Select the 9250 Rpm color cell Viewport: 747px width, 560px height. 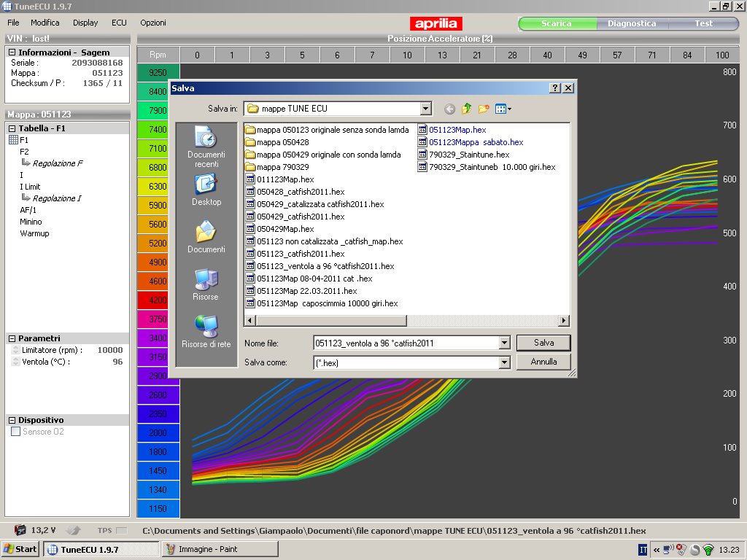[158, 72]
